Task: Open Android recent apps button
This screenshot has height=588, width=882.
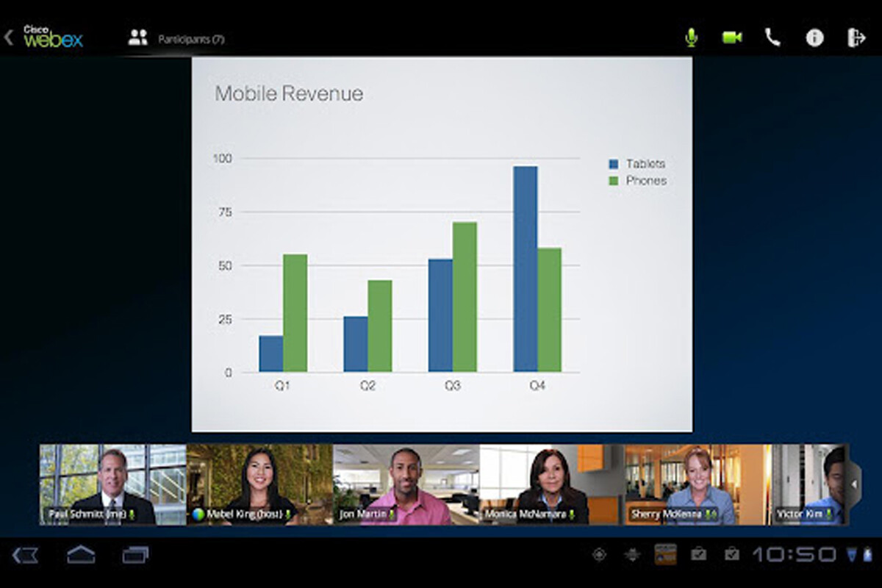Action: 135,555
